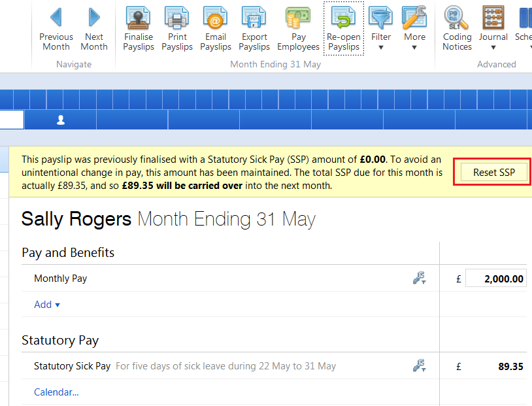Click Pay Employees money icon
Viewport: 532px width, 406px height.
click(298, 18)
